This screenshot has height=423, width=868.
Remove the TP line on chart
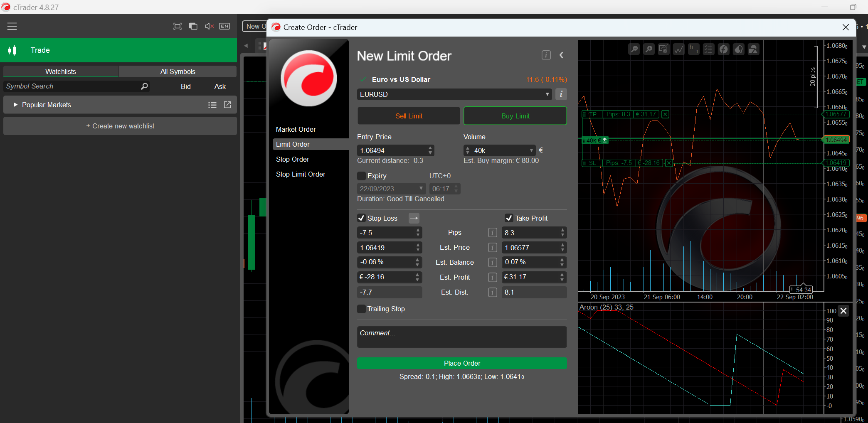665,114
